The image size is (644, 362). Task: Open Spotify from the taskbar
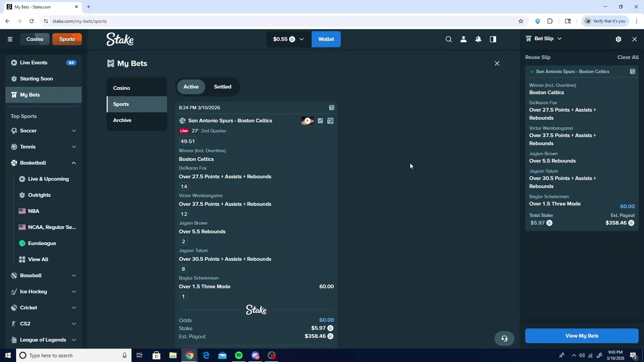[239, 355]
